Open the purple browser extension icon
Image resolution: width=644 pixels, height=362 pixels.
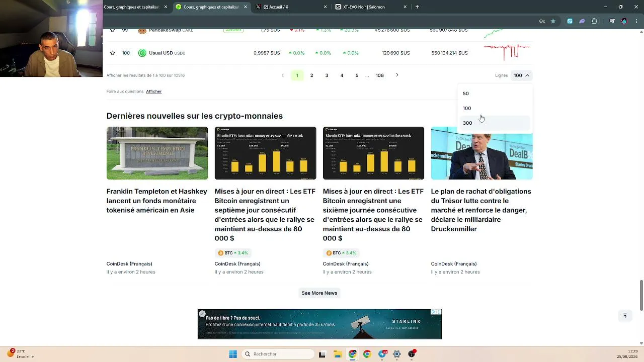(x=582, y=21)
